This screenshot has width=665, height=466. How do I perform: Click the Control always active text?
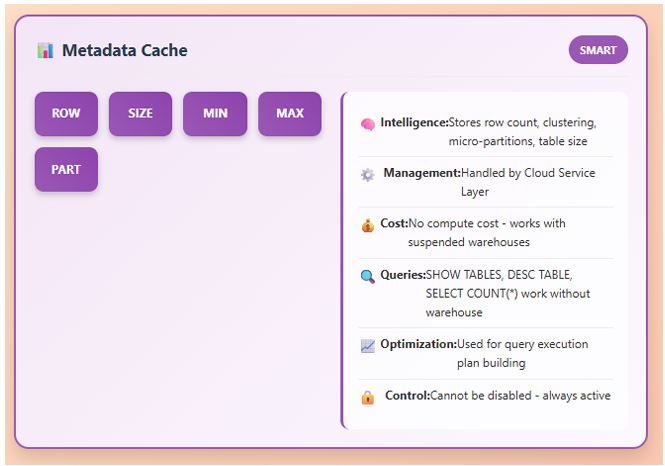(x=520, y=396)
